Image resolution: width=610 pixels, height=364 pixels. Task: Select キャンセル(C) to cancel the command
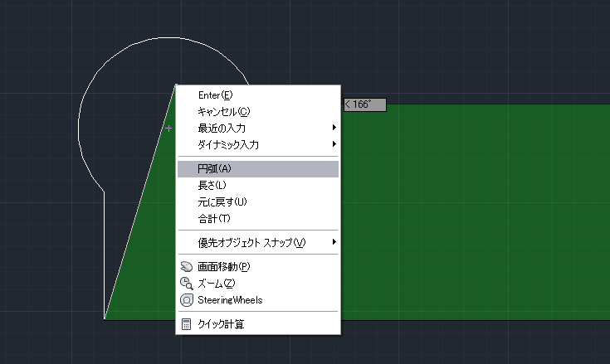[258, 112]
